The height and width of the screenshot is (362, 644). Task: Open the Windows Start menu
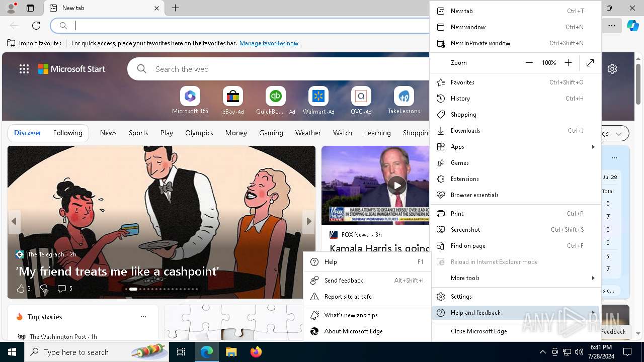pos(12,352)
